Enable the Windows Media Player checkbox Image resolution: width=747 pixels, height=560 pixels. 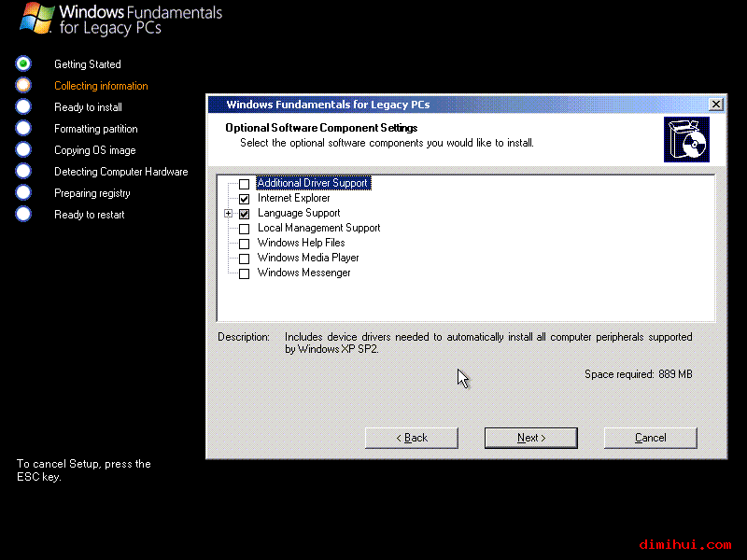244,259
